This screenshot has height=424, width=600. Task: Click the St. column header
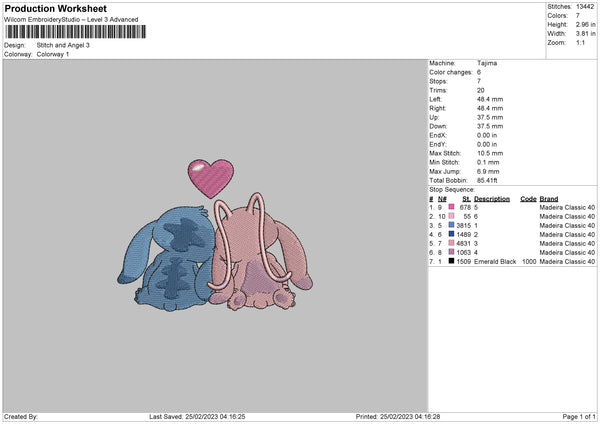click(x=466, y=198)
